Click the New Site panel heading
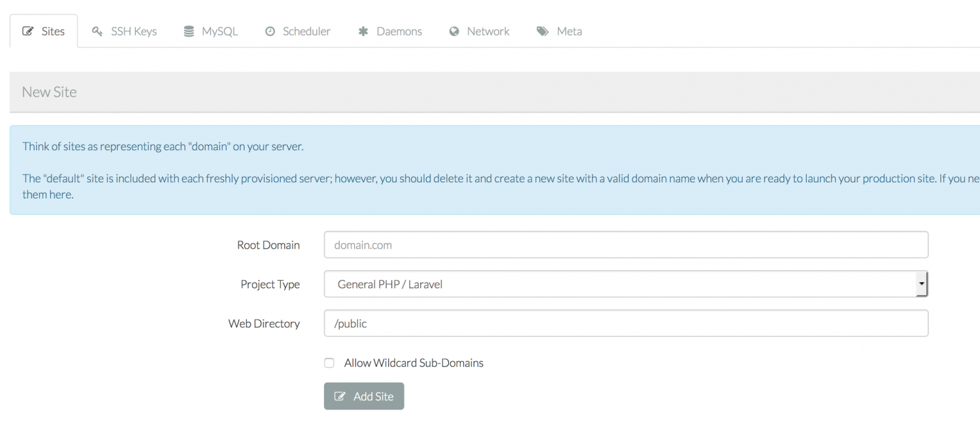This screenshot has height=433, width=980. coord(50,92)
